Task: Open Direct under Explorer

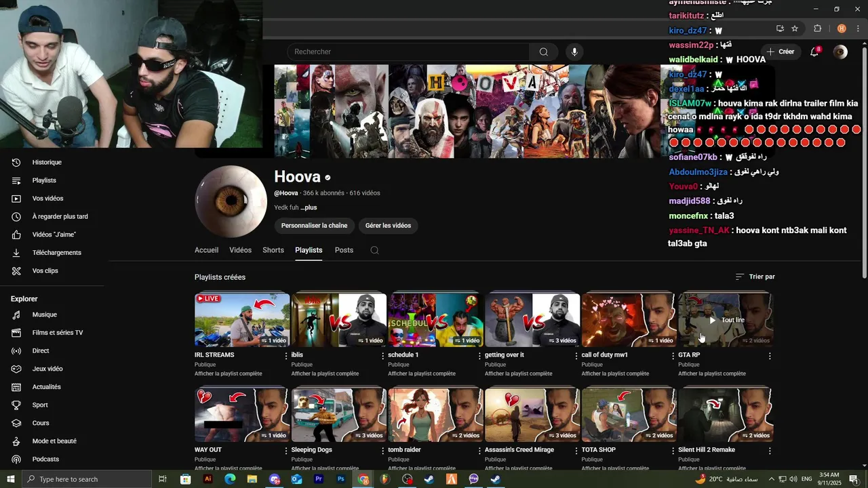Action: click(41, 350)
